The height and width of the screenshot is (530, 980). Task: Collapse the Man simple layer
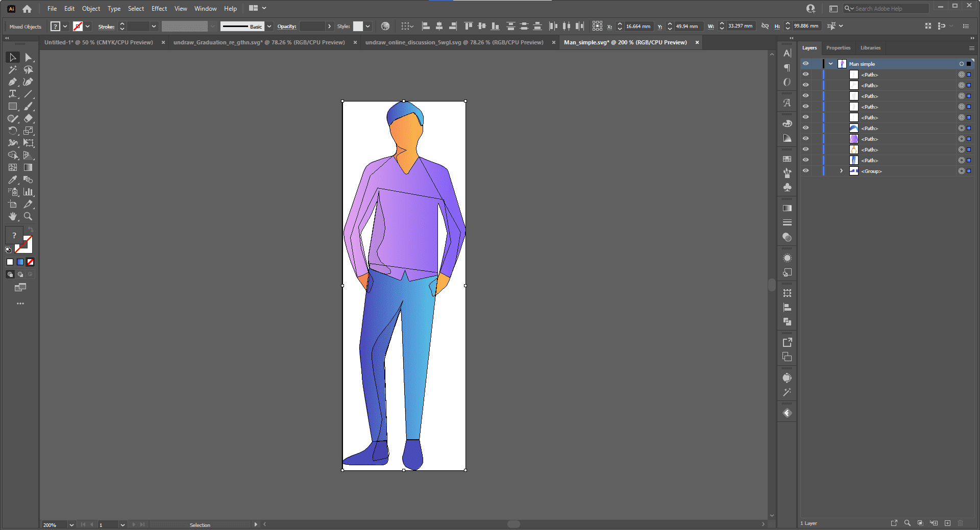(x=831, y=64)
